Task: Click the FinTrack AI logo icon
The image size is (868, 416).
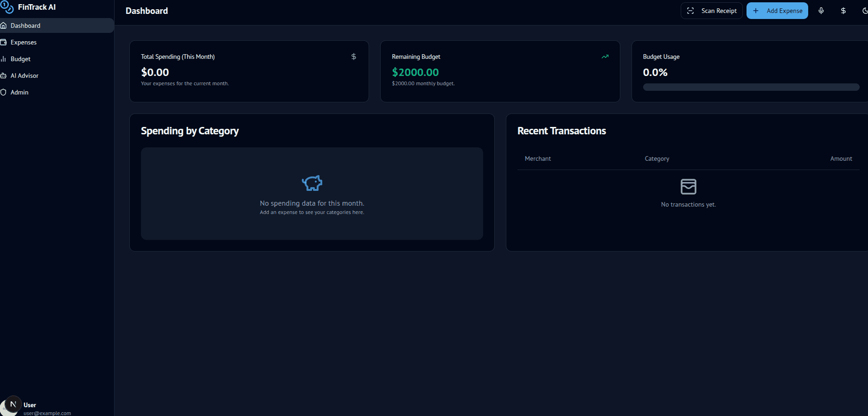Action: (7, 7)
